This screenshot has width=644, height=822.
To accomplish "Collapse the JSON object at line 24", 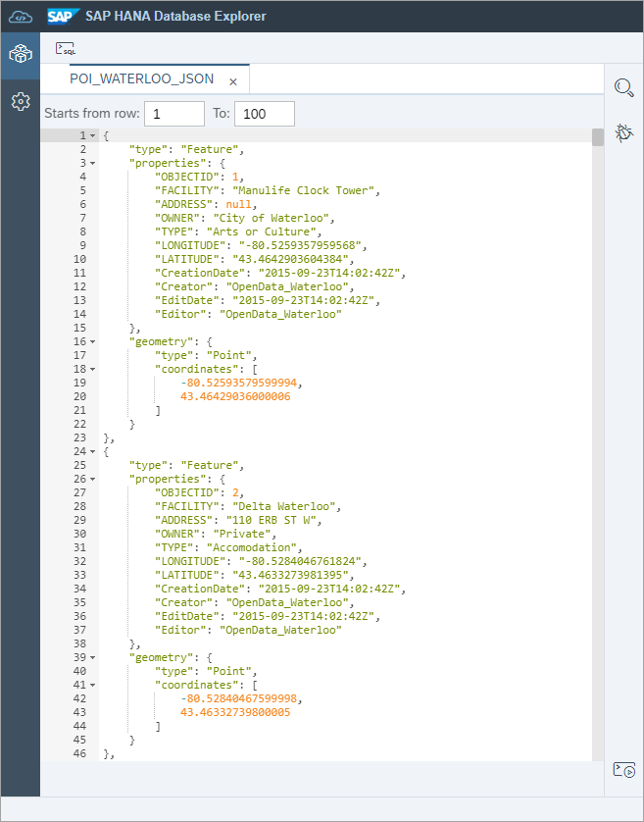I will [x=93, y=451].
